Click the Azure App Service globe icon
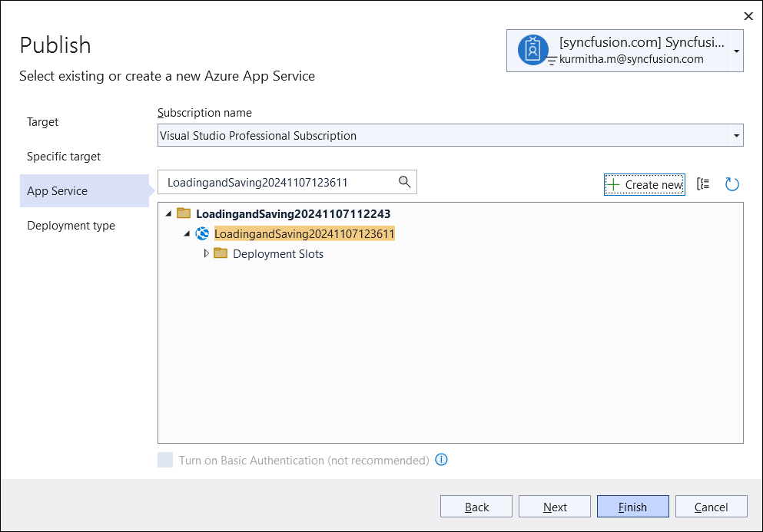This screenshot has height=532, width=763. [202, 234]
